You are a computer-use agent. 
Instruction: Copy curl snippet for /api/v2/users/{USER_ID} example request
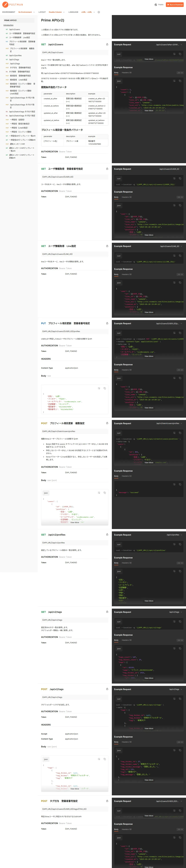(180, 178)
